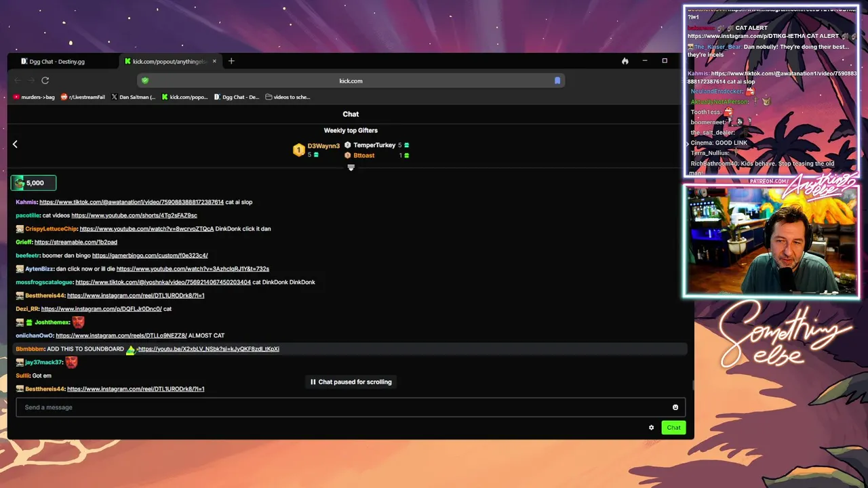Open CrispyLettuceChip's youtube watch link

click(146, 228)
